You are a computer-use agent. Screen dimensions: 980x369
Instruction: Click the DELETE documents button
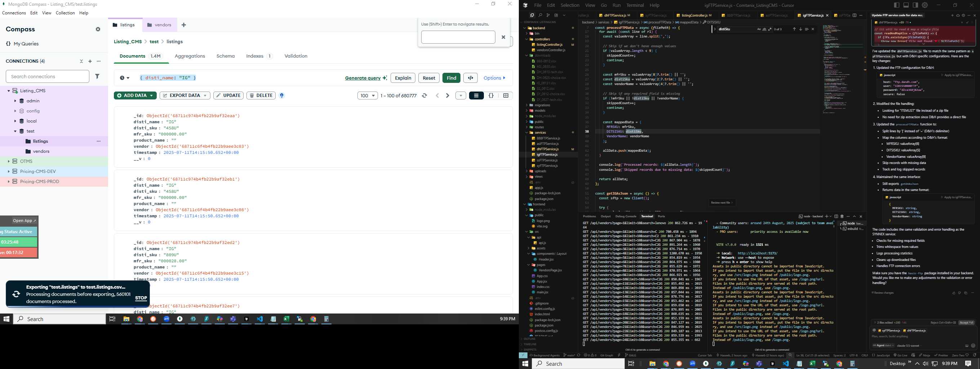coord(261,95)
